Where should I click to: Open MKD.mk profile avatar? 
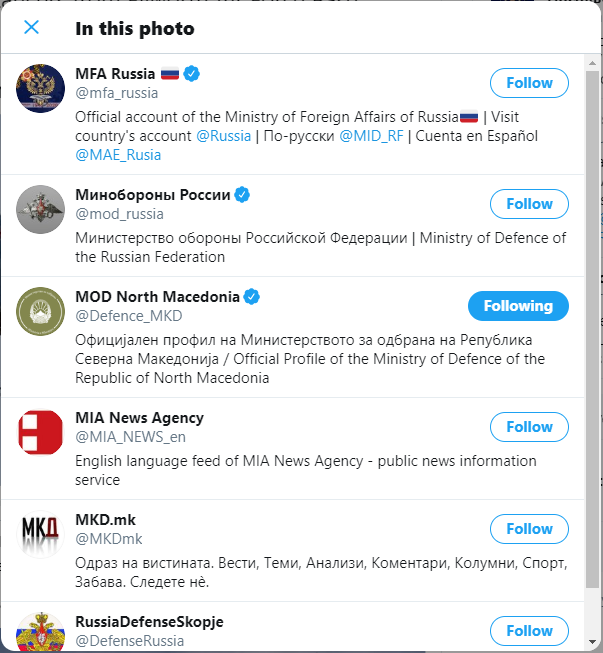tap(40, 534)
